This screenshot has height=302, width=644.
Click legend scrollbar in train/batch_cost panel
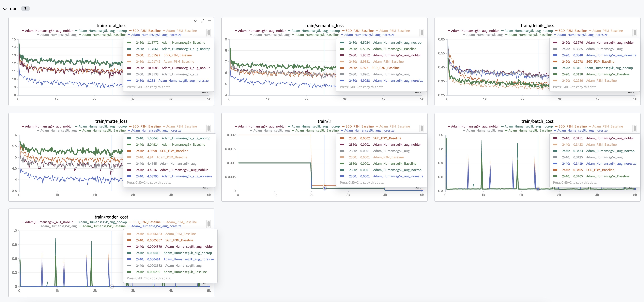(634, 128)
